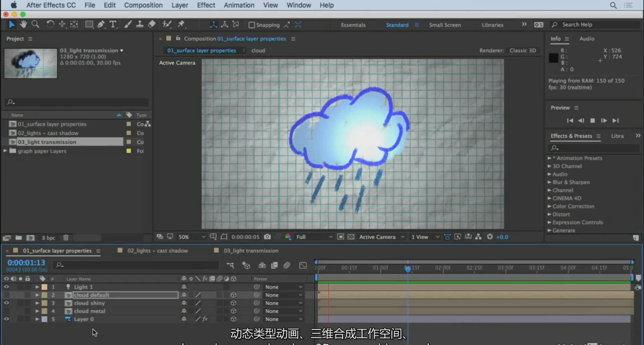The height and width of the screenshot is (345, 644).
Task: Expand the graph paper Layers folder
Action: [x=5, y=151]
